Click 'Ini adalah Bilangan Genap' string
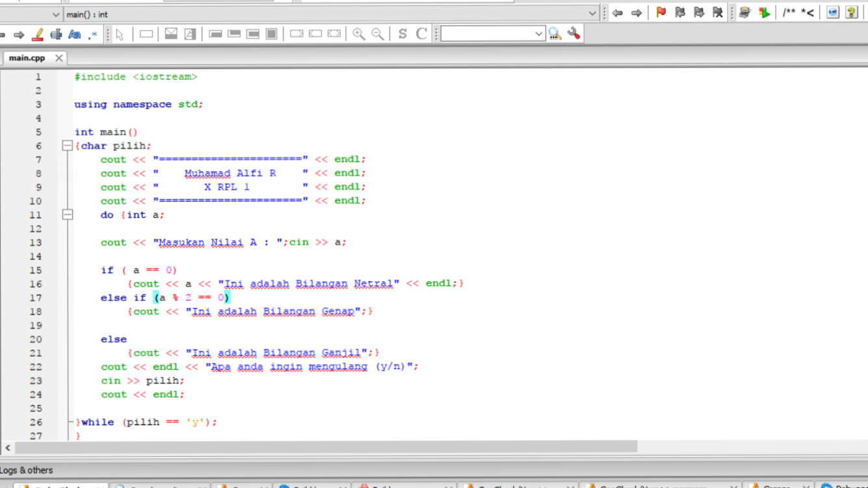 273,311
